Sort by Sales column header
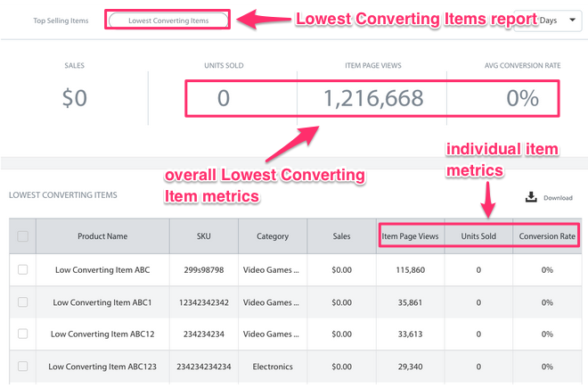 tap(341, 236)
